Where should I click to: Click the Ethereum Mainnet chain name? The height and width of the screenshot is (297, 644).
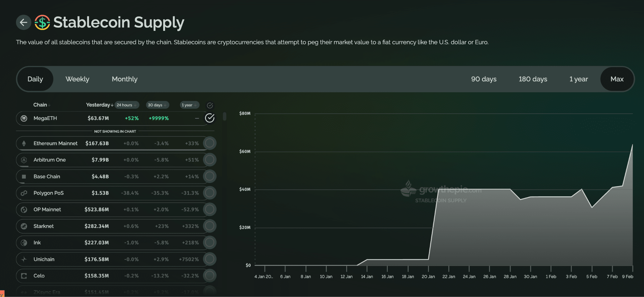[55, 144]
